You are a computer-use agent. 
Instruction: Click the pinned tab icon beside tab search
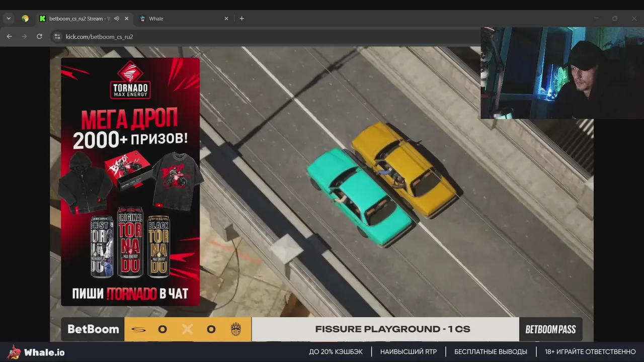25,19
